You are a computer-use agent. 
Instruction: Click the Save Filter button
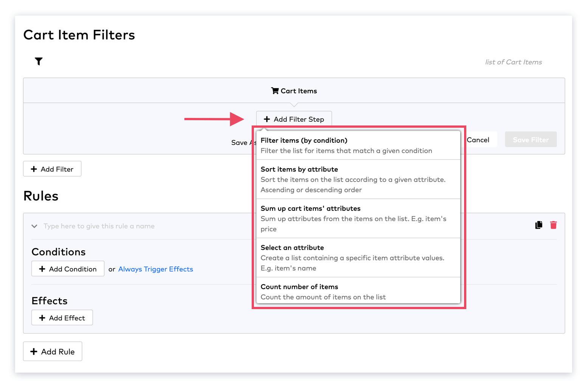[x=530, y=140]
